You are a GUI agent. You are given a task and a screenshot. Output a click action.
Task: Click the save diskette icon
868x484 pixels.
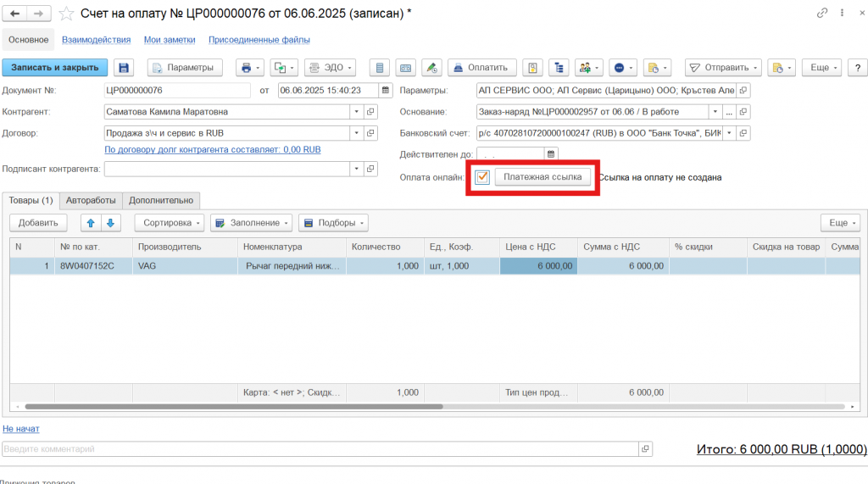coord(124,68)
